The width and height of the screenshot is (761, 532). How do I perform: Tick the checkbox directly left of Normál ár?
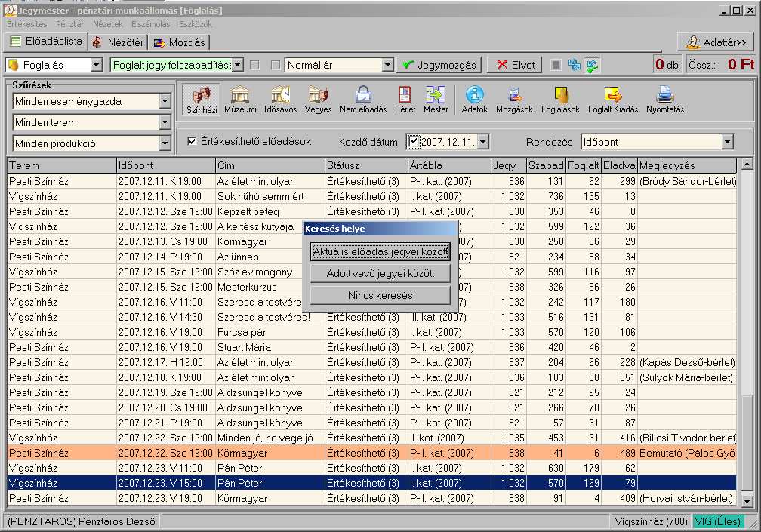point(276,65)
